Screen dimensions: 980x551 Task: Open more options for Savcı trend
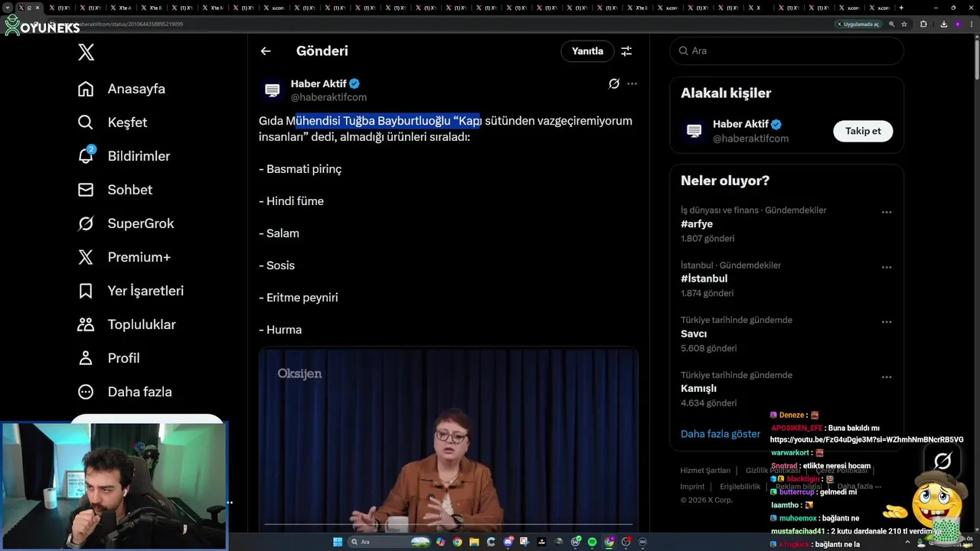click(x=887, y=322)
